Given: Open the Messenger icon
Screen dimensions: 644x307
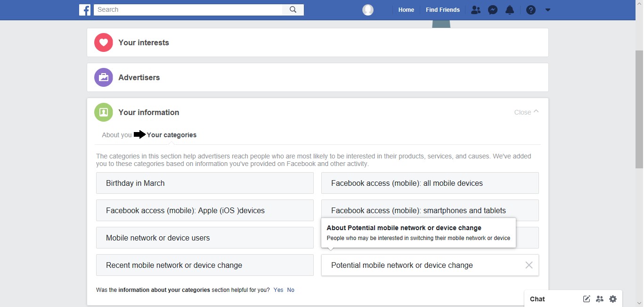Looking at the screenshot, I should point(493,10).
